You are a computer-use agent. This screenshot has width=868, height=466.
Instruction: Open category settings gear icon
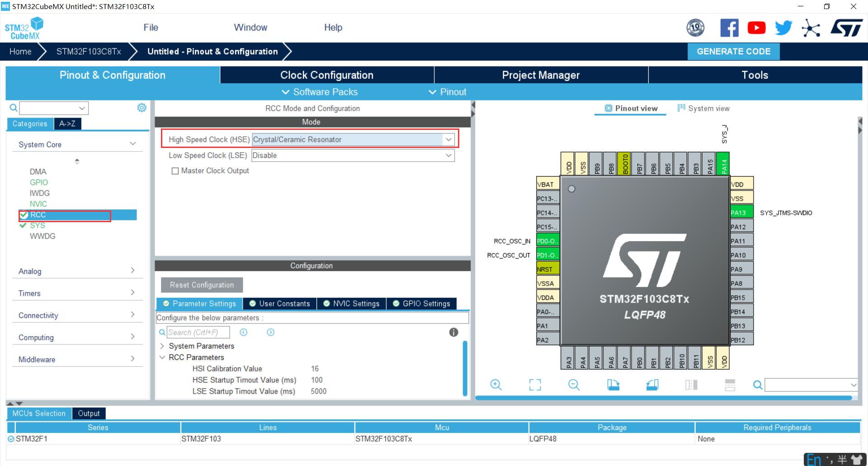point(142,108)
